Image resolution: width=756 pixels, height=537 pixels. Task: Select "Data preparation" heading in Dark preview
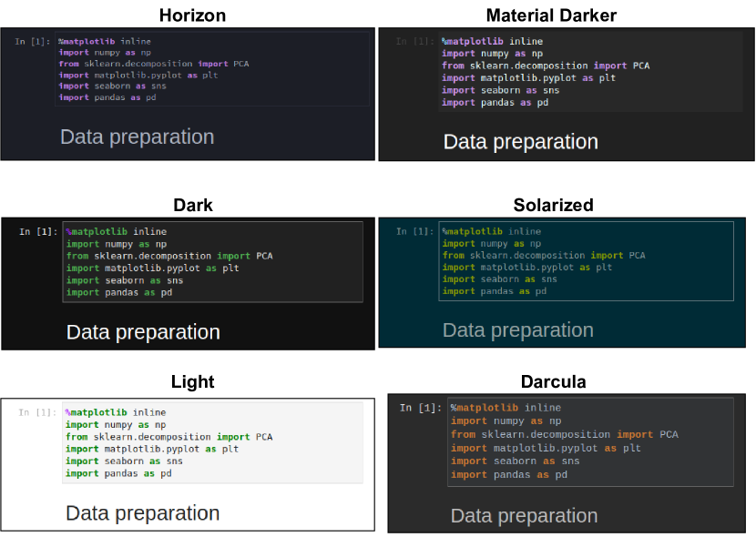143,332
